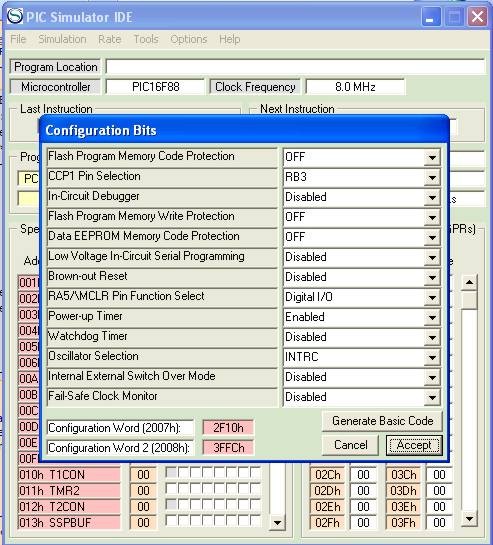Click the GPR address 02Ch cell
This screenshot has width=493, height=545.
(327, 475)
